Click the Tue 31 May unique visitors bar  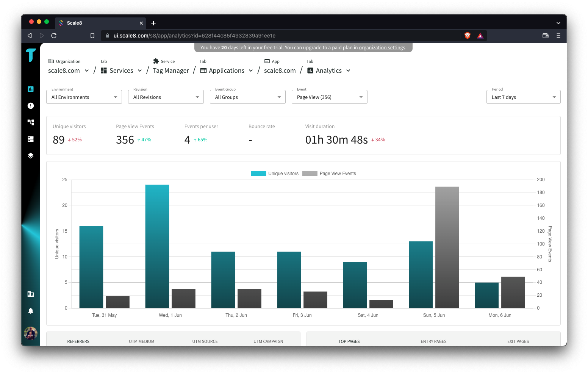[x=91, y=267]
